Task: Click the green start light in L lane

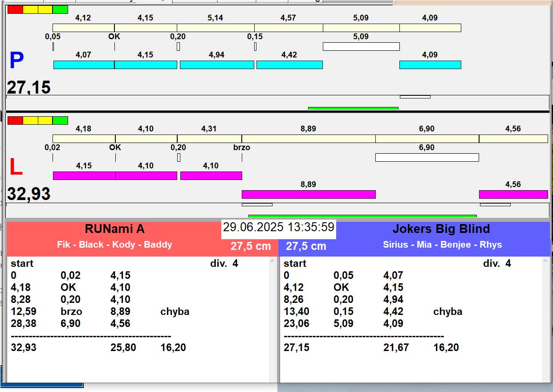Action: click(x=60, y=120)
